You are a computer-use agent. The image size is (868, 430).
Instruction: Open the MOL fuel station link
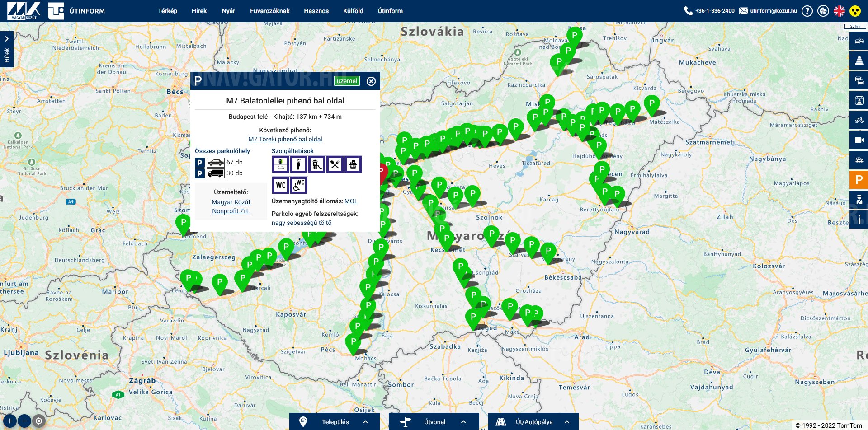pos(351,201)
